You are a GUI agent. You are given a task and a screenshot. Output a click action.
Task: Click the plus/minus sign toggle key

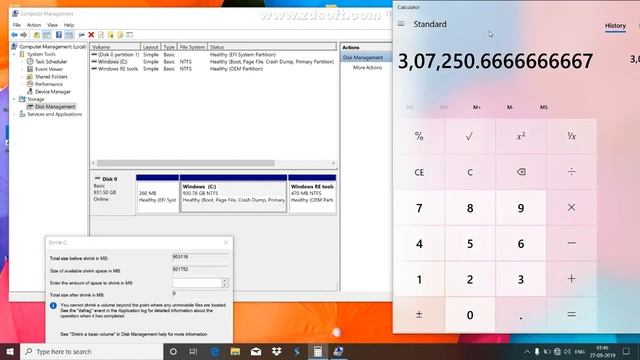tap(419, 315)
